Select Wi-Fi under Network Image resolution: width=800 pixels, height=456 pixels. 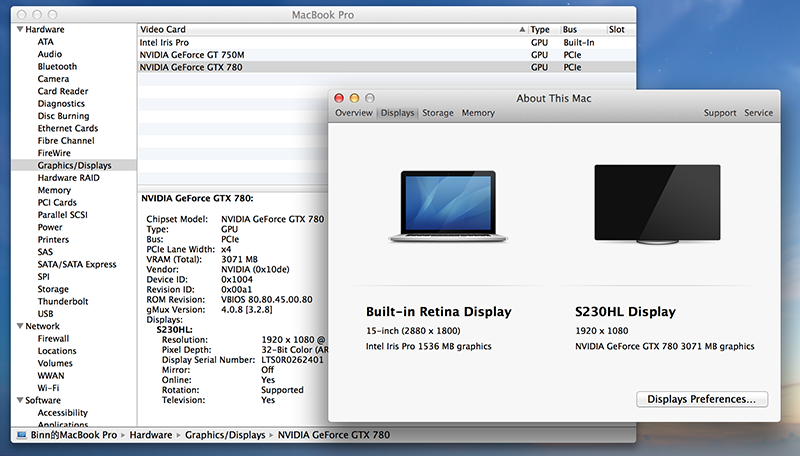pyautogui.click(x=48, y=388)
